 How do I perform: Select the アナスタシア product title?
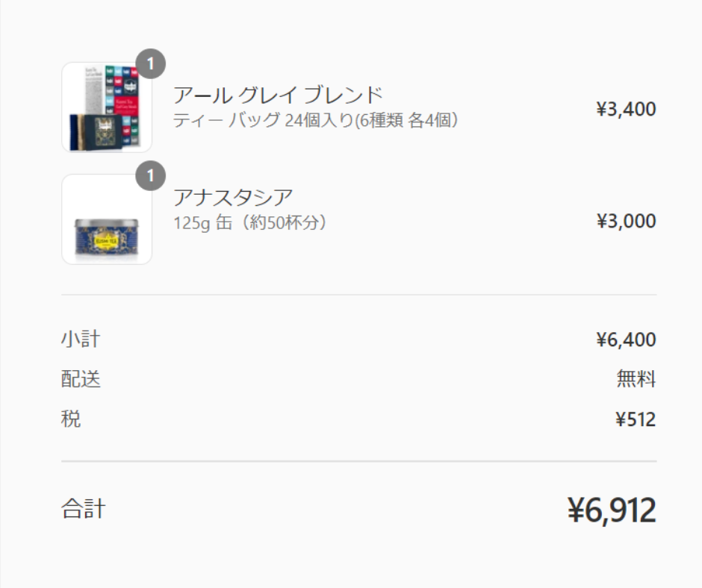pos(233,197)
